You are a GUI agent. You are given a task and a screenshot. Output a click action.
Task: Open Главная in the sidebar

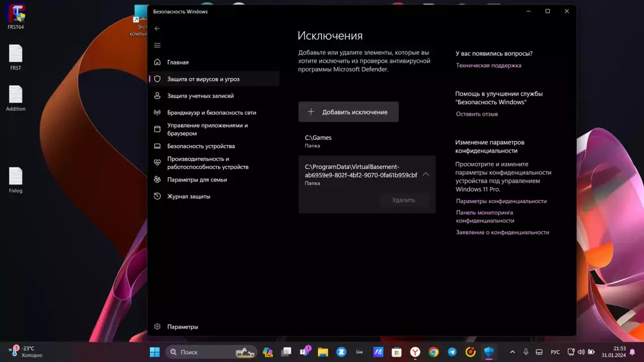tap(214, 62)
